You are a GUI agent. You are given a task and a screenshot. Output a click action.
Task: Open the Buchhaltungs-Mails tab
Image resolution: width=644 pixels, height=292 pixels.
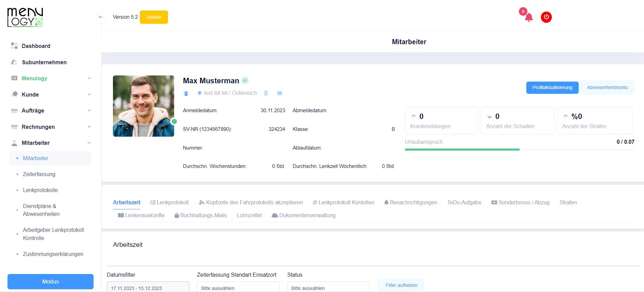[x=201, y=215]
